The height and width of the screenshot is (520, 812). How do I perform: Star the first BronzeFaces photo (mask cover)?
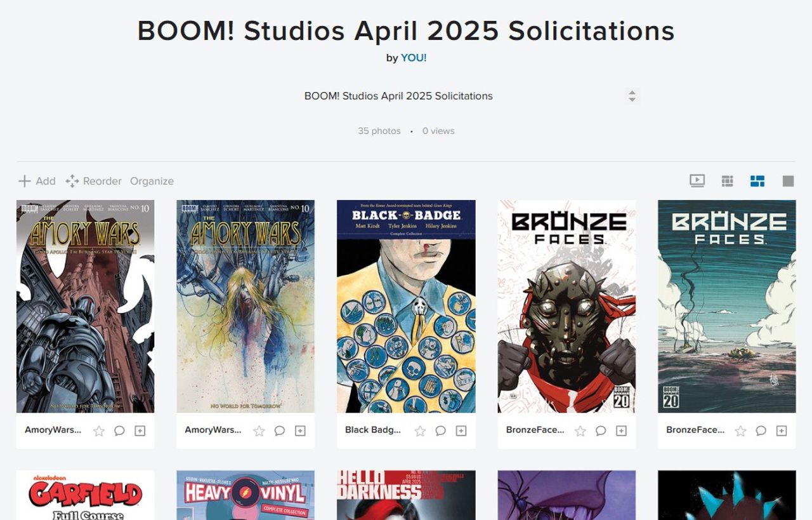tap(580, 430)
